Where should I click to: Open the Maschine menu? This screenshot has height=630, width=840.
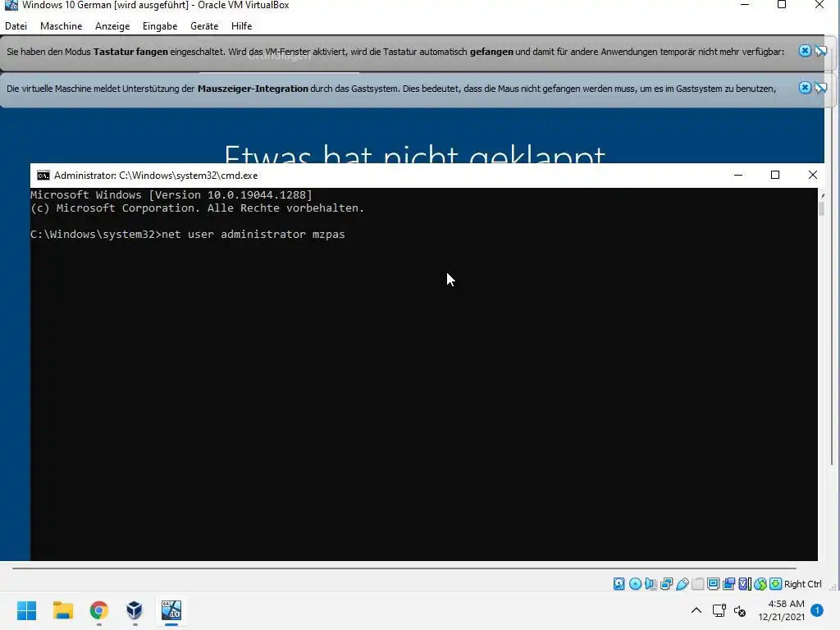click(x=61, y=25)
